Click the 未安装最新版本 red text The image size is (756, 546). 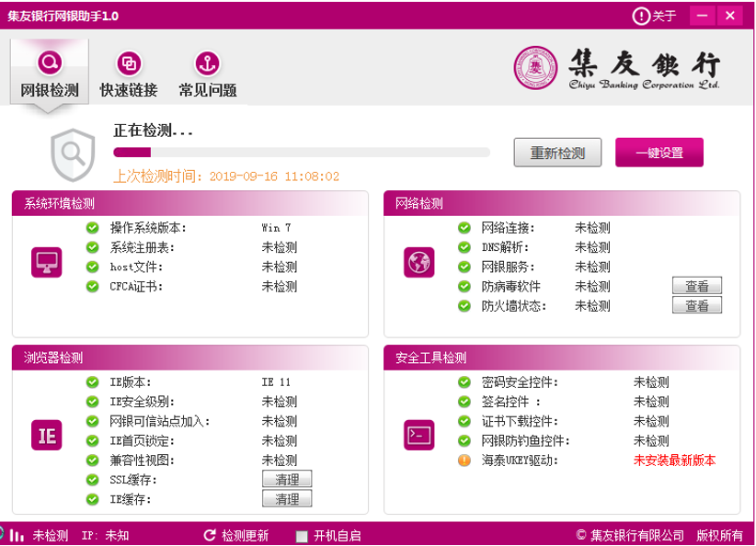[674, 461]
